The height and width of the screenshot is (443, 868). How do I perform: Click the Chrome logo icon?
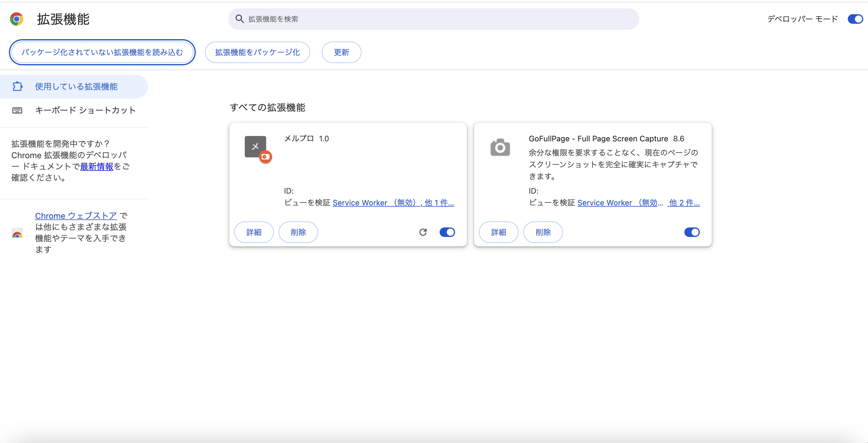tap(17, 19)
